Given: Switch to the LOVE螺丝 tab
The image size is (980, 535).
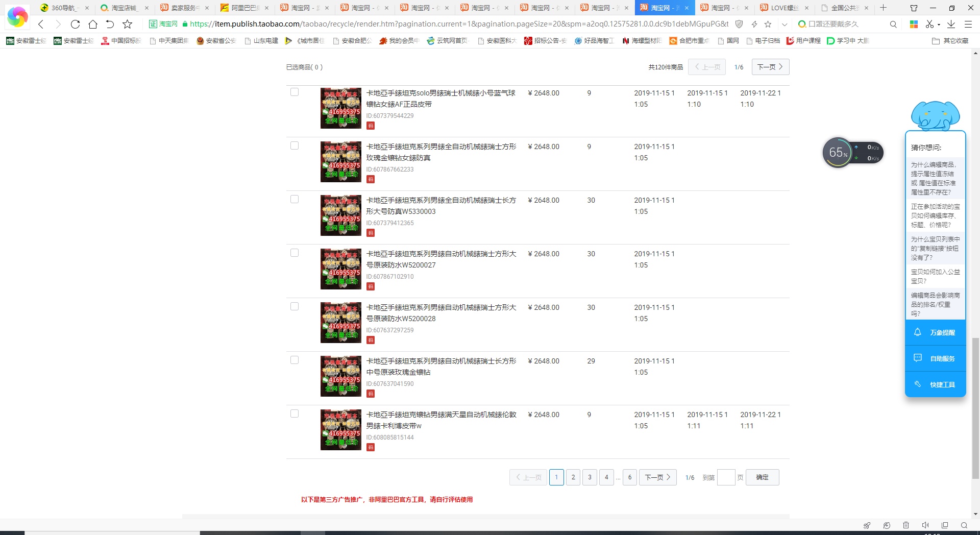Looking at the screenshot, I should pyautogui.click(x=784, y=8).
